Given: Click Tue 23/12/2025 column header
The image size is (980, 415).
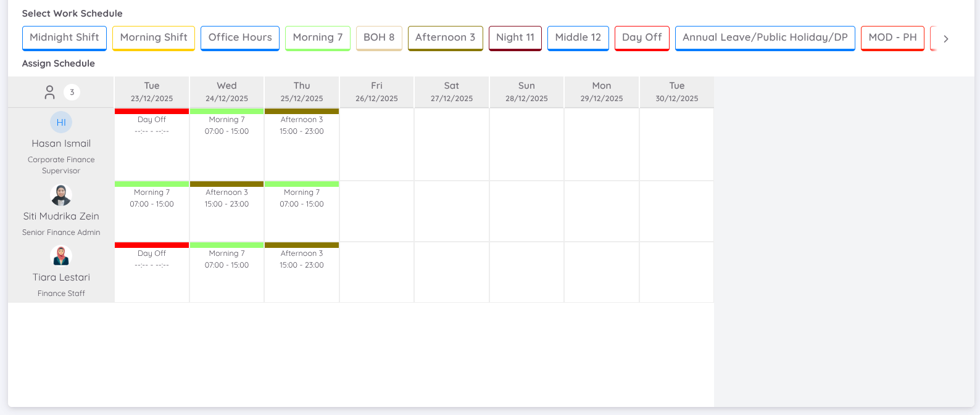Looking at the screenshot, I should tap(152, 92).
